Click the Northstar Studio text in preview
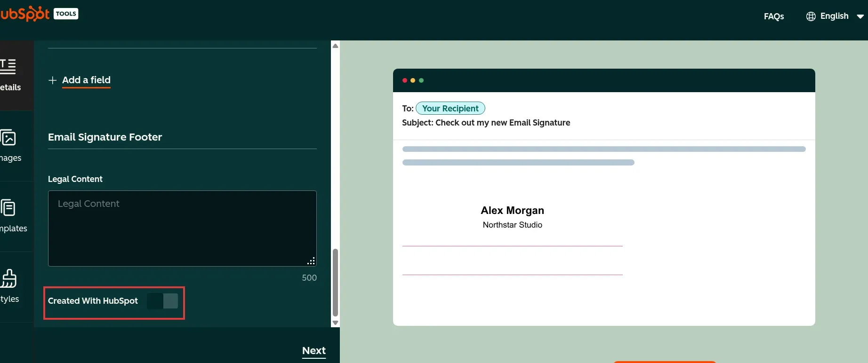The width and height of the screenshot is (868, 363). tap(513, 225)
